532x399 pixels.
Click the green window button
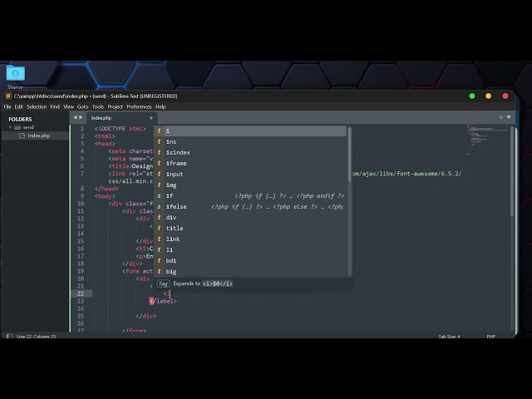click(472, 96)
